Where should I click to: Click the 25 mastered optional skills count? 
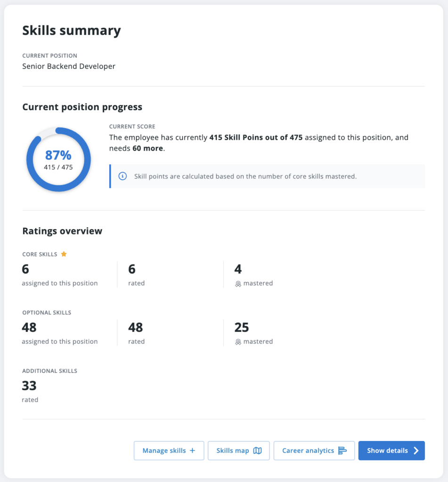pyautogui.click(x=242, y=327)
